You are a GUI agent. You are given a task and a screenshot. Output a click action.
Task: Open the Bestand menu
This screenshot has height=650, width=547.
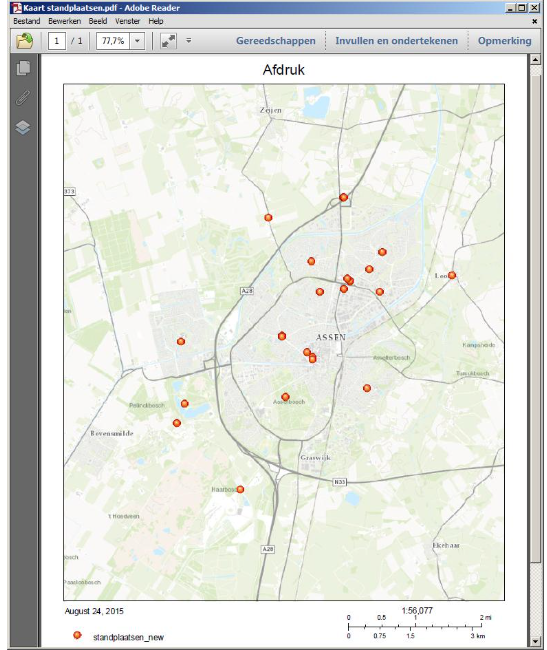[x=27, y=21]
